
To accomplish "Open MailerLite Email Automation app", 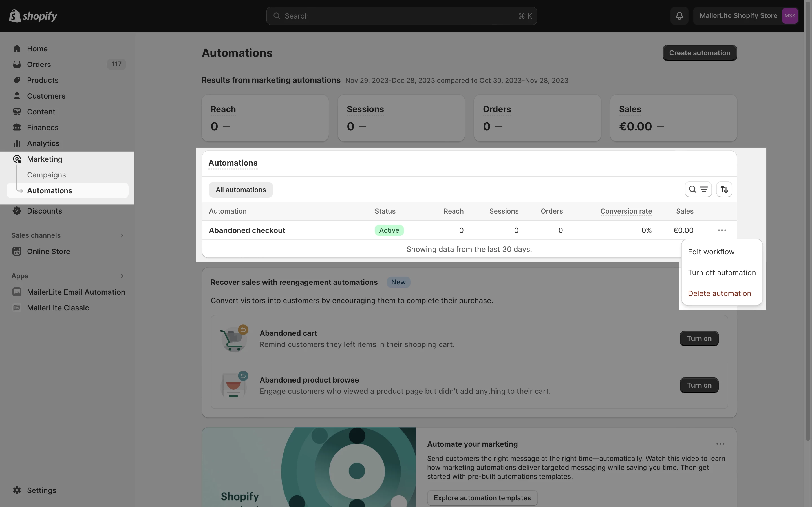I will click(x=76, y=292).
